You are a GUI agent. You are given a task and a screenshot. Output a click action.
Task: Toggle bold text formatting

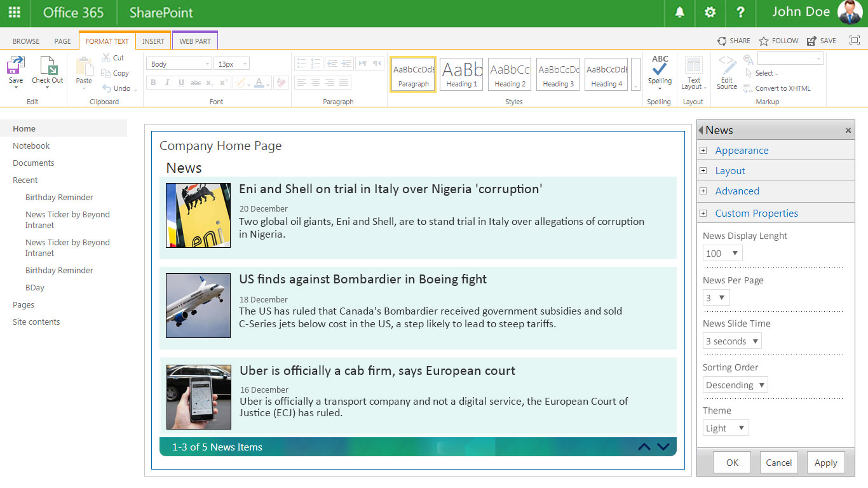(153, 83)
